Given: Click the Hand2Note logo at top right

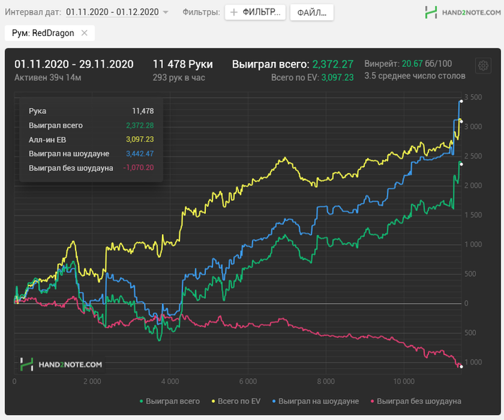Looking at the screenshot, I should 462,12.
